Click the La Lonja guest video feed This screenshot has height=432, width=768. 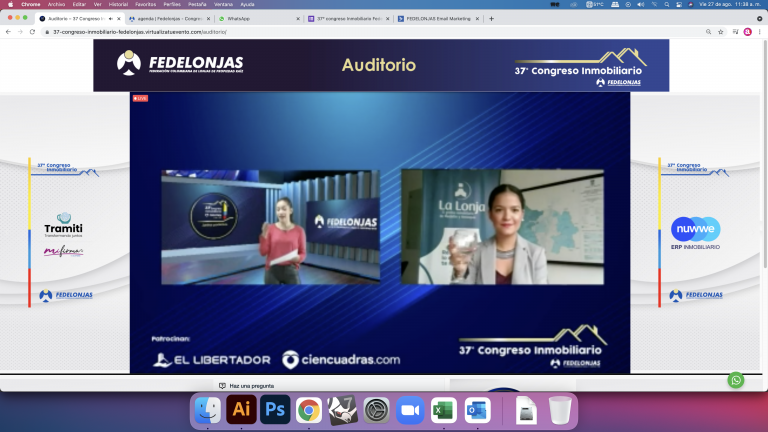pyautogui.click(x=503, y=227)
